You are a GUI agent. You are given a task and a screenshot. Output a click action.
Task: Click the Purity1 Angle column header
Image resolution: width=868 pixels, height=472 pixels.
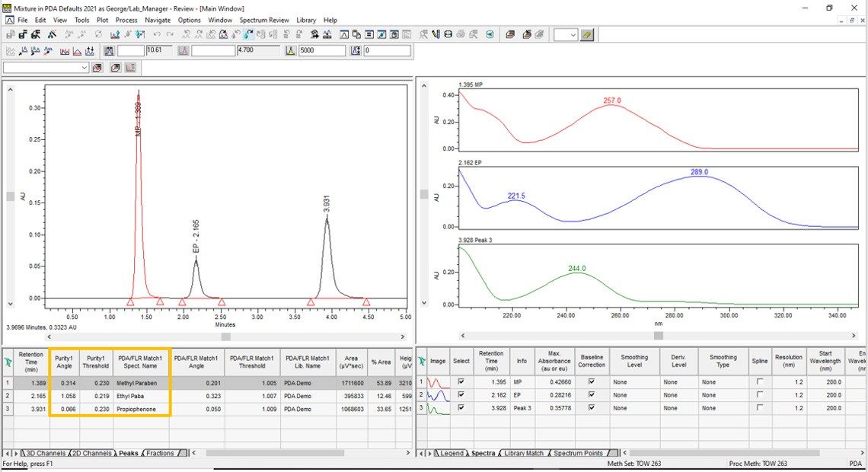pyautogui.click(x=64, y=362)
